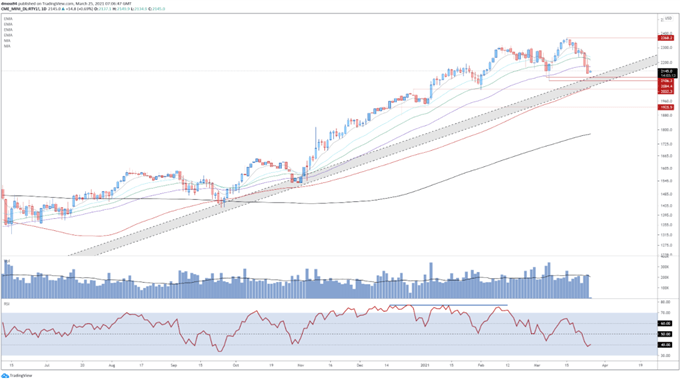Click the 30.00 RSI axis value
The width and height of the screenshot is (680, 380).
tap(665, 355)
